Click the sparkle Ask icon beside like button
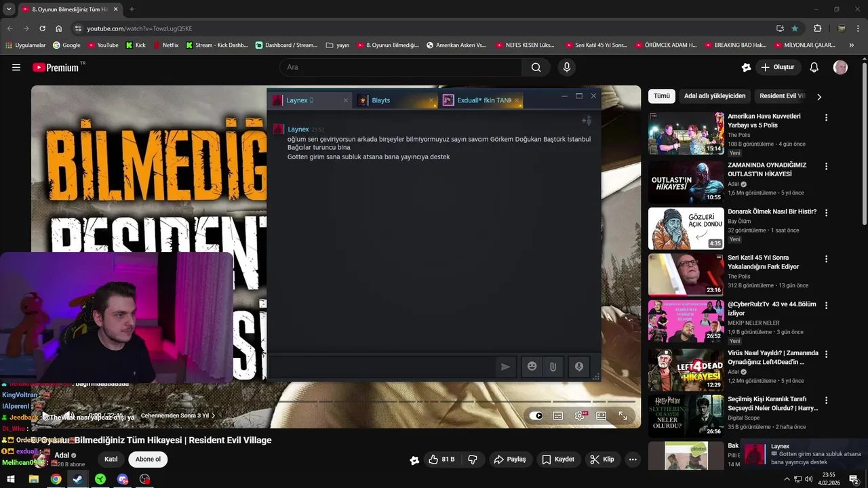The width and height of the screenshot is (868, 488). (x=414, y=460)
